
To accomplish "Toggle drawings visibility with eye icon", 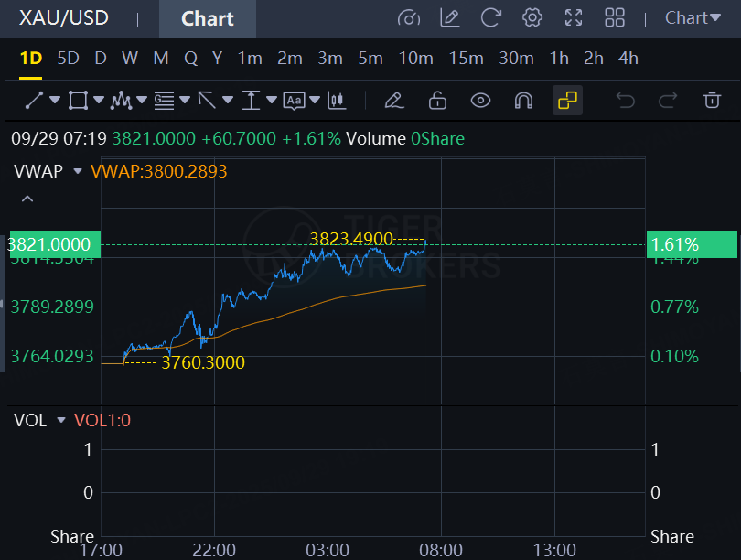I will [x=480, y=100].
